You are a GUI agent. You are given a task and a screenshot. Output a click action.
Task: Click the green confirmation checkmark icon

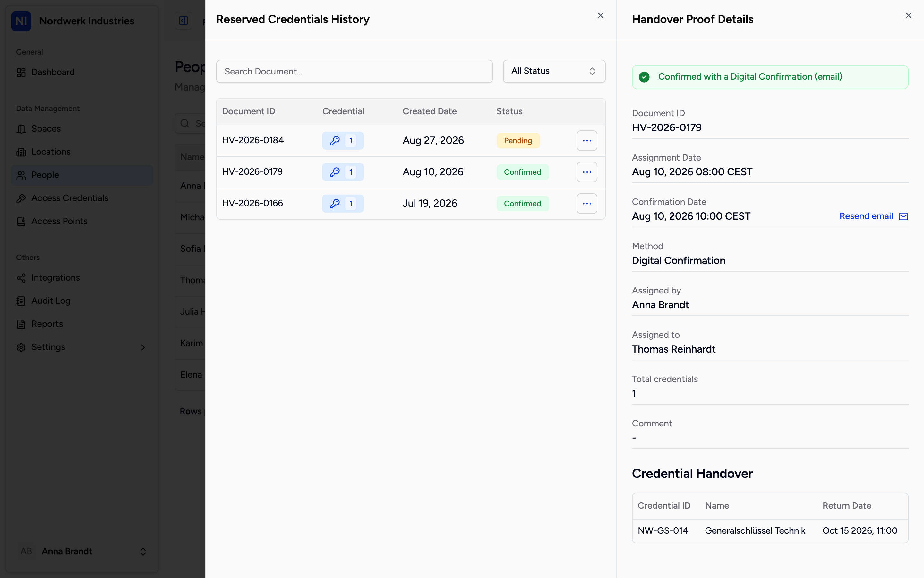coord(644,77)
